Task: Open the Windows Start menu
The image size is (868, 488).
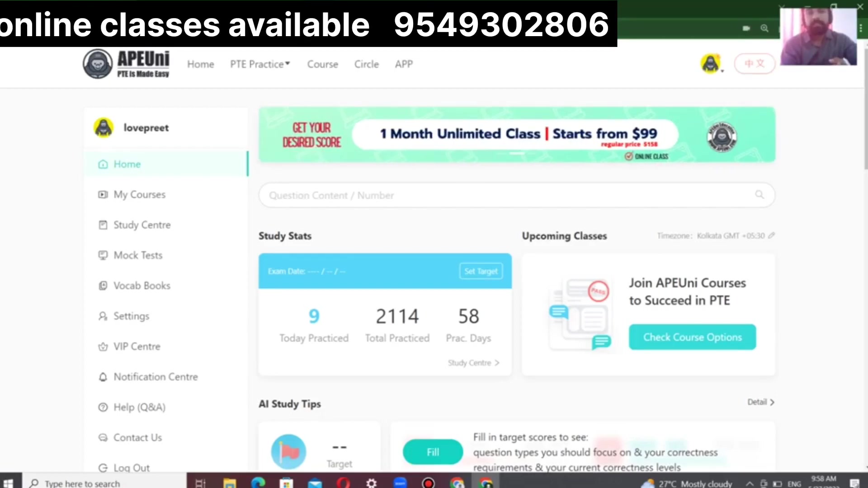Action: pos(8,483)
